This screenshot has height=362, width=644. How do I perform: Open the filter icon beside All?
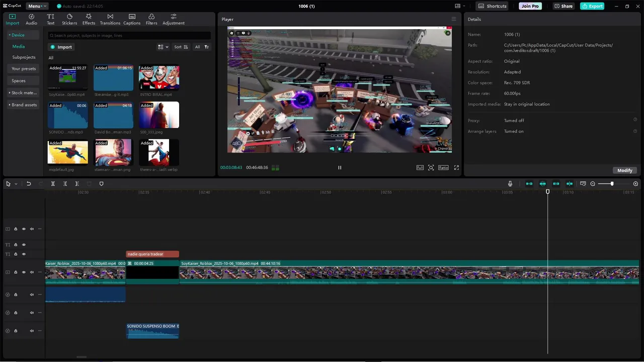(x=207, y=47)
